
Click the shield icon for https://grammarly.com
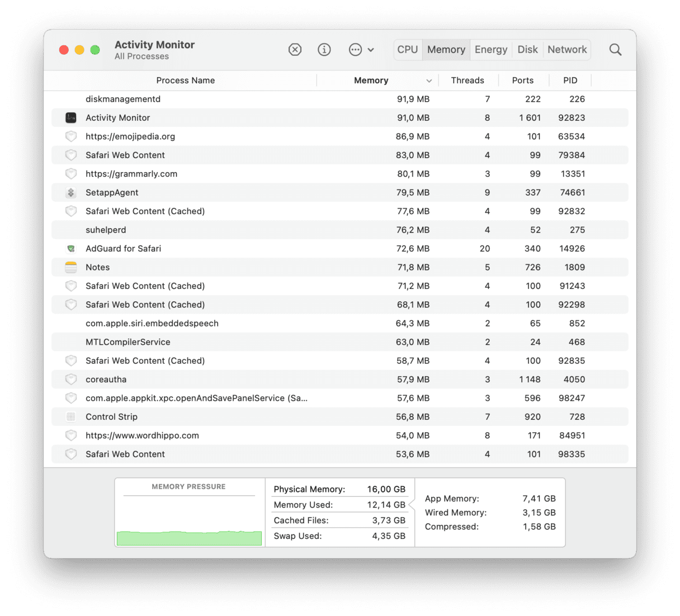71,174
